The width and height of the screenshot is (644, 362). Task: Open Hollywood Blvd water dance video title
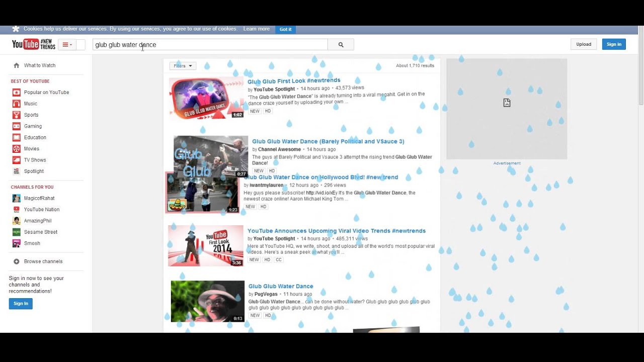(x=321, y=177)
